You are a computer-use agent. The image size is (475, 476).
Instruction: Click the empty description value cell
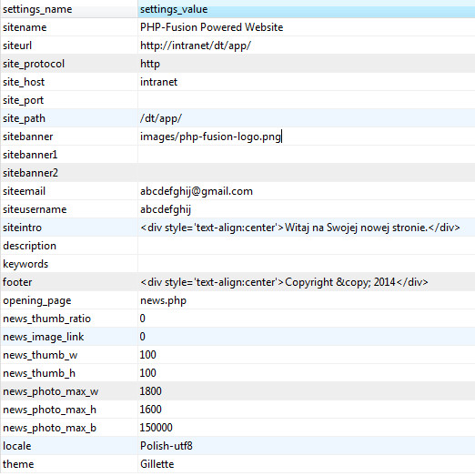tap(307, 246)
